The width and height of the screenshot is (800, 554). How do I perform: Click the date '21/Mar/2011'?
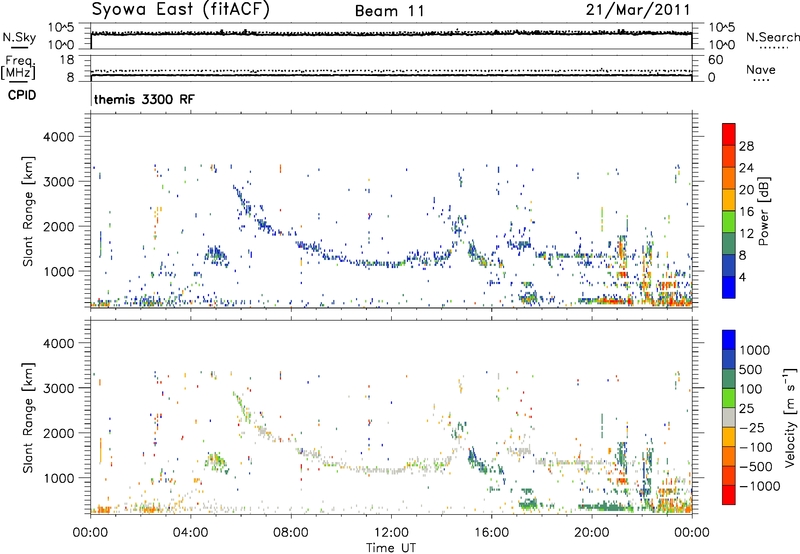pyautogui.click(x=638, y=10)
